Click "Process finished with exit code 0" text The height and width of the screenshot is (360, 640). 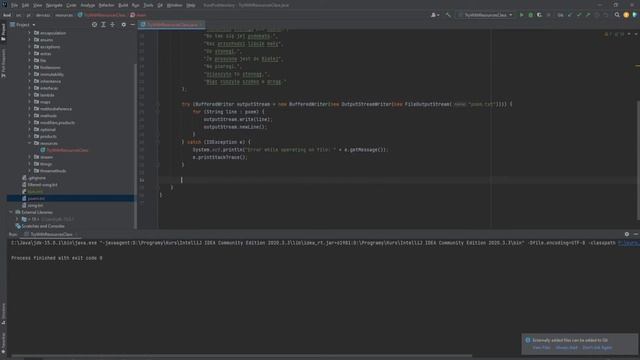57,258
